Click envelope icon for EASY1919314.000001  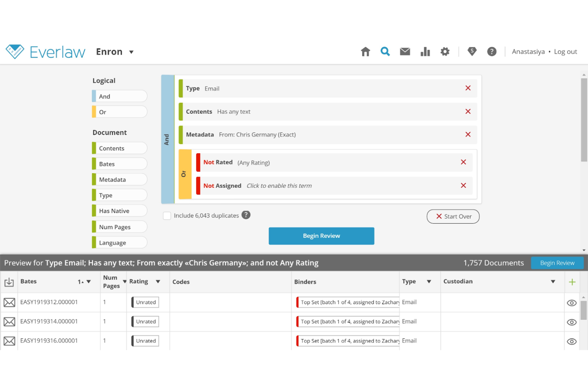[10, 322]
